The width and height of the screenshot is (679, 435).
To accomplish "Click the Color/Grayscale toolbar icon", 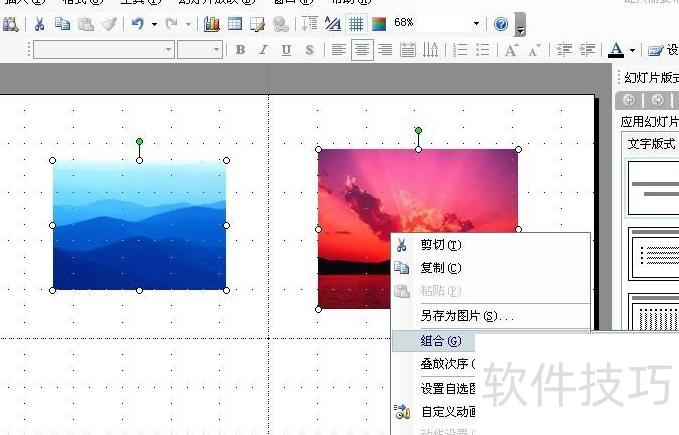I will point(379,24).
